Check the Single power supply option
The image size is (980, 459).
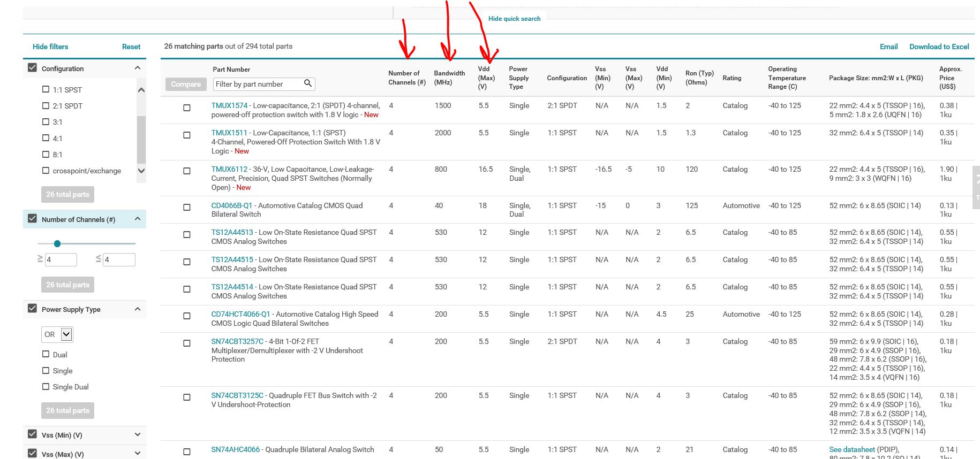click(x=46, y=370)
